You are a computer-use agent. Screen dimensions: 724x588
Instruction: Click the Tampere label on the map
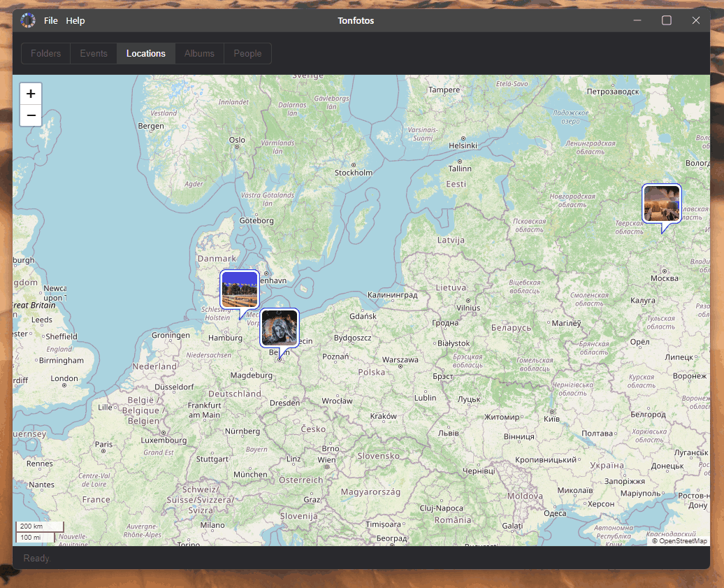(x=444, y=90)
